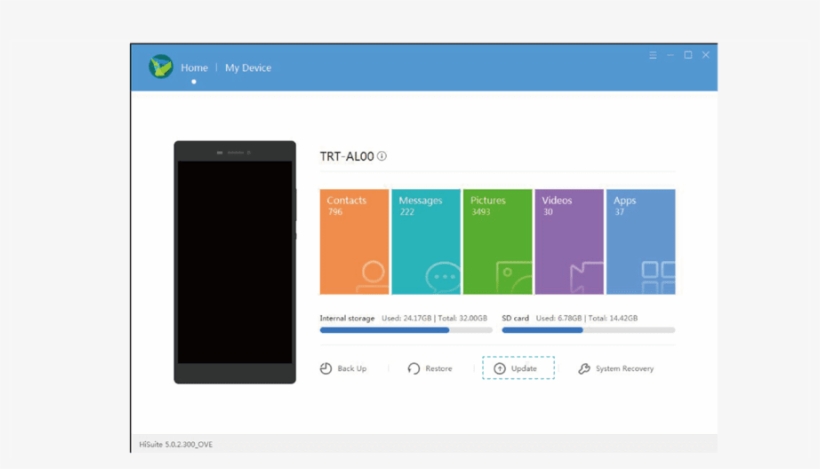Click the SD card used and total text
The height and width of the screenshot is (469, 820).
(x=587, y=318)
